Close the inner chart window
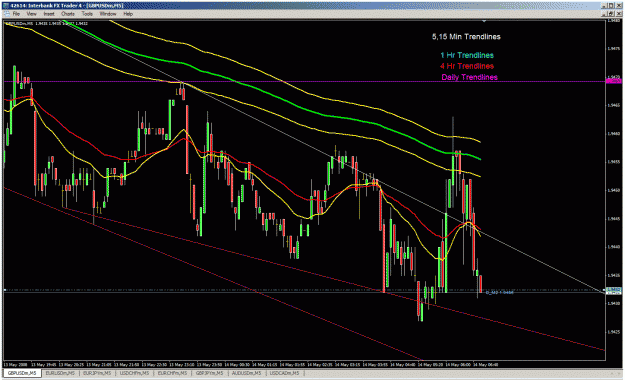This screenshot has height=380, width=625. pyautogui.click(x=618, y=14)
